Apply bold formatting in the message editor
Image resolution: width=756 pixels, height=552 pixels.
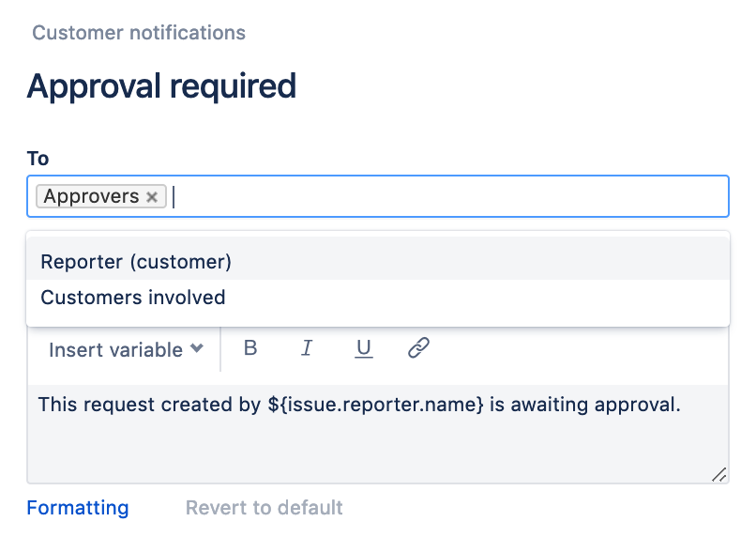(249, 348)
